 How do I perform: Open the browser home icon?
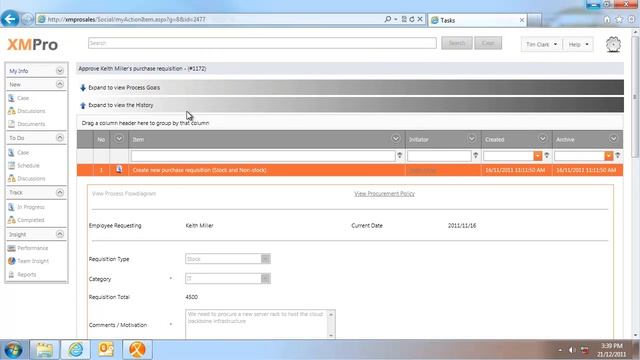pos(607,20)
